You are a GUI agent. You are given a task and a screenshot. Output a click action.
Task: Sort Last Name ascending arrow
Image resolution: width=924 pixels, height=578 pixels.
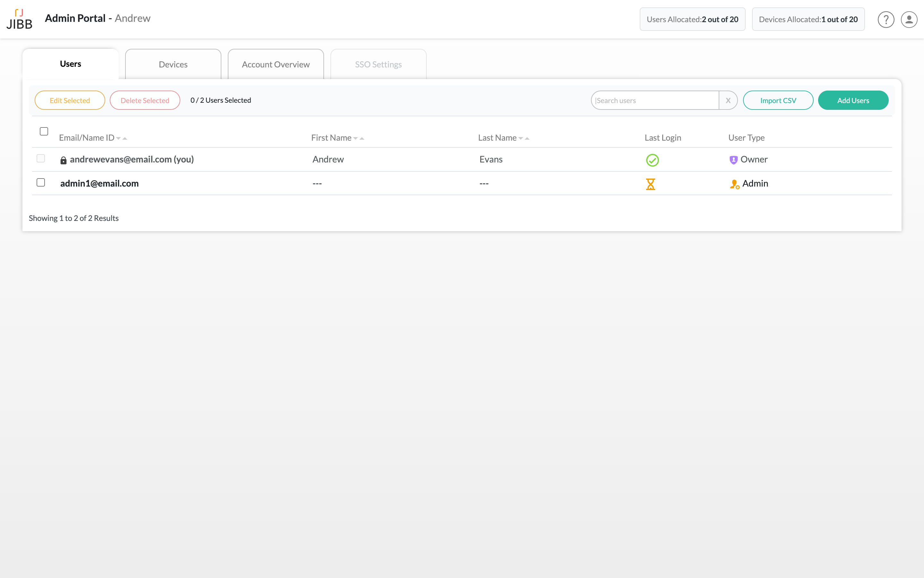point(527,138)
